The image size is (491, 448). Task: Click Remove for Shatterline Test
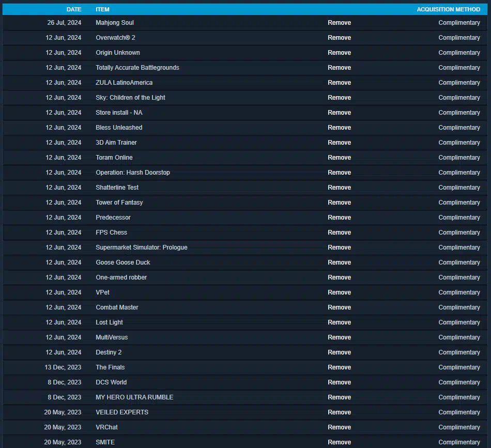(x=339, y=188)
